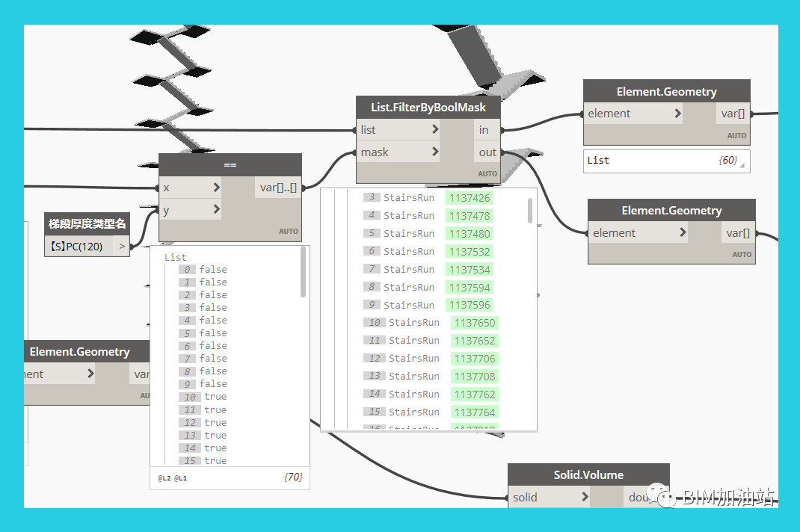Click the > output port of 【S】PC(120) node
Screen dimensions: 800x532
pos(122,246)
